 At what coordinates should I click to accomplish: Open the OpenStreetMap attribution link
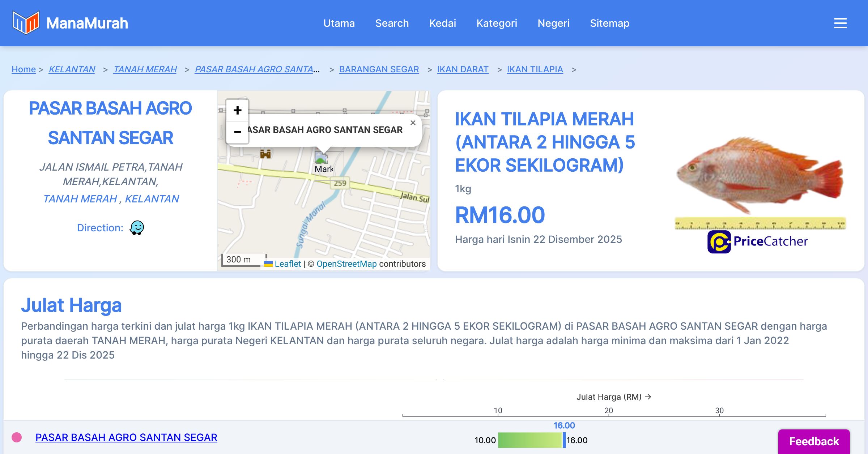click(346, 264)
